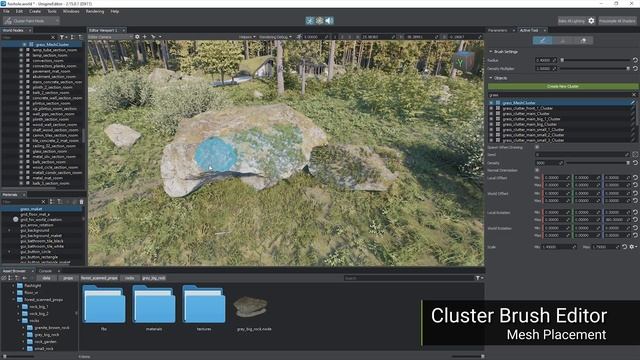This screenshot has height=360, width=640.
Task: Open the Create menu
Action: tap(35, 11)
